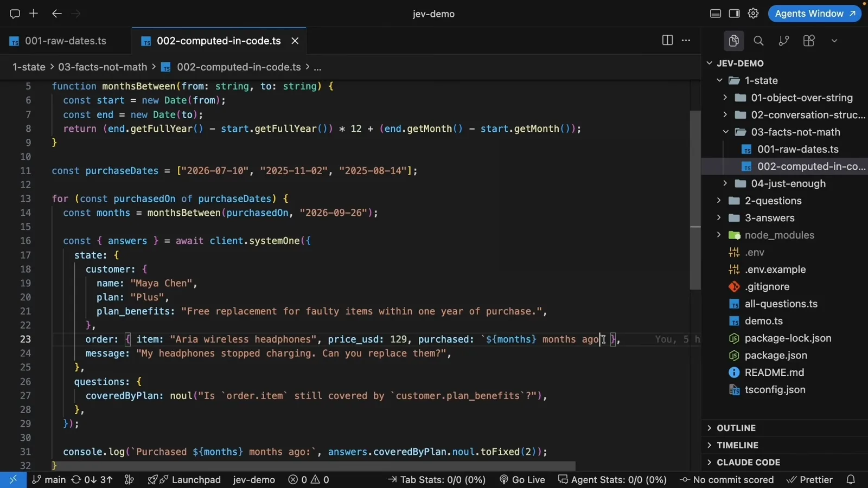Expand the 02-conversation-struc... folder
Image resolution: width=868 pixels, height=488 pixels.
point(784,115)
